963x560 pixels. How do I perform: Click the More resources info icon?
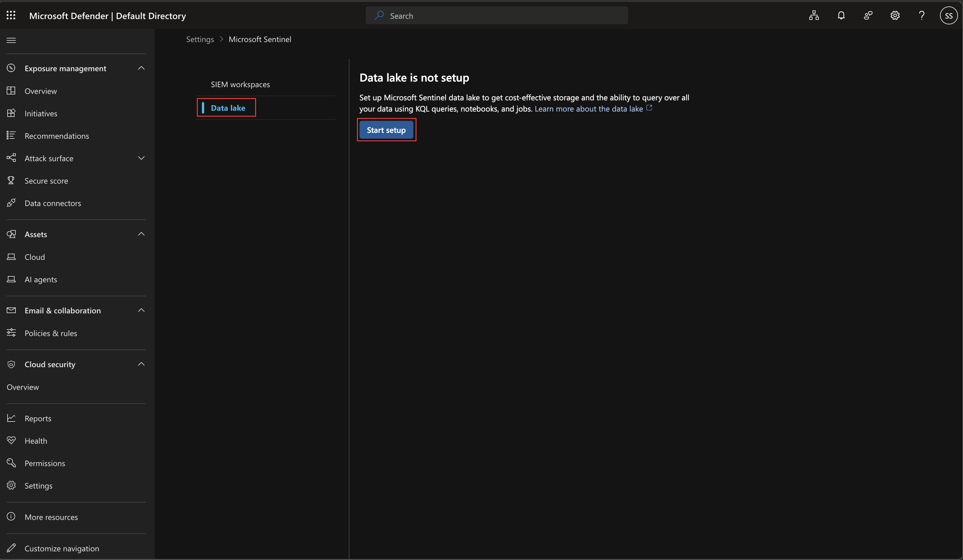(x=11, y=517)
